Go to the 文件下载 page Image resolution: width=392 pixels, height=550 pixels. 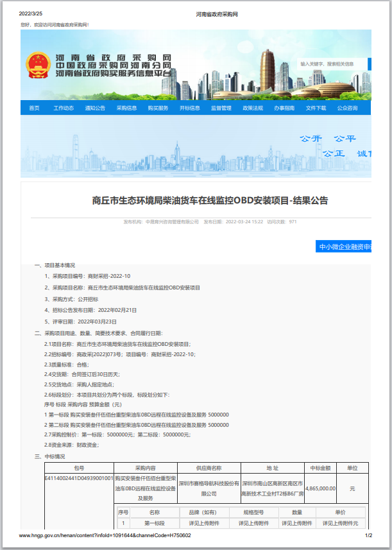point(316,108)
